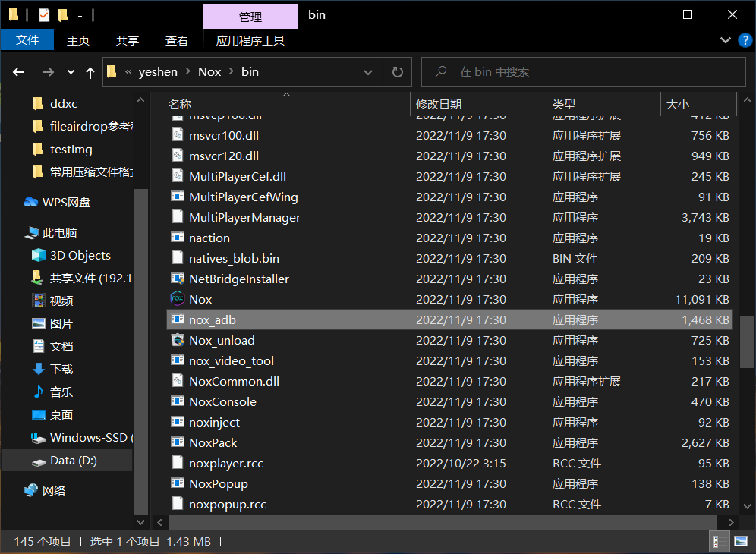Click the MultiPlayerCefWing icon
Viewport: 756px width, 554px height.
(x=178, y=197)
